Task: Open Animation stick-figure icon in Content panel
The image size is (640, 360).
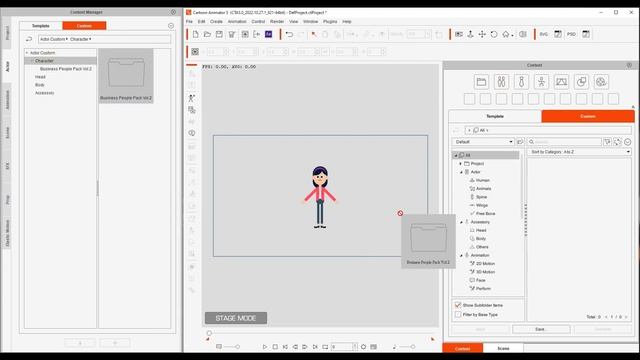Action: pos(541,82)
